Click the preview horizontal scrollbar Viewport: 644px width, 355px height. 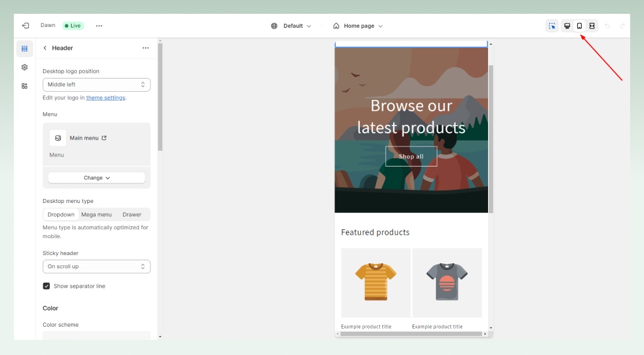[x=411, y=334]
